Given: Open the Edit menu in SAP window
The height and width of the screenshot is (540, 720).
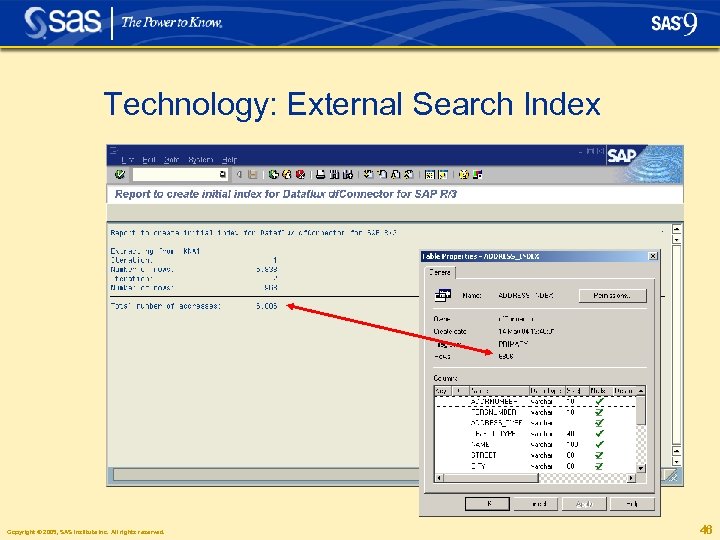Looking at the screenshot, I should coord(149,160).
